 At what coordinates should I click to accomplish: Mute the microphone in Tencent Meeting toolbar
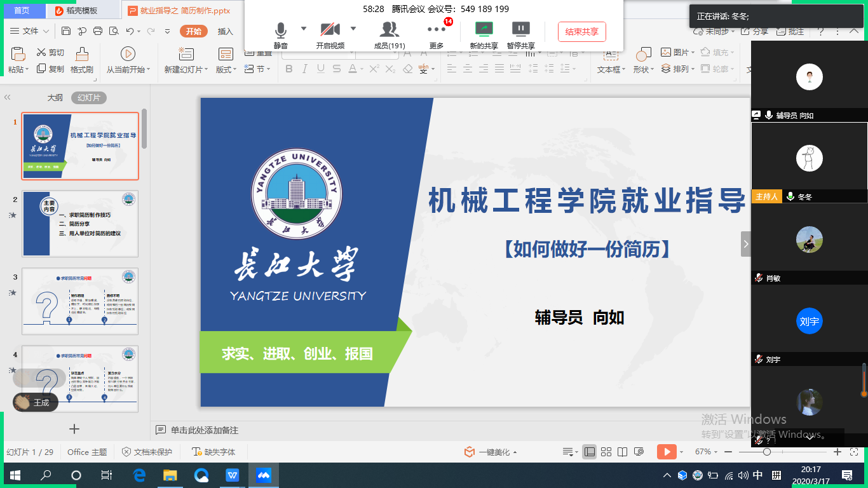[280, 30]
